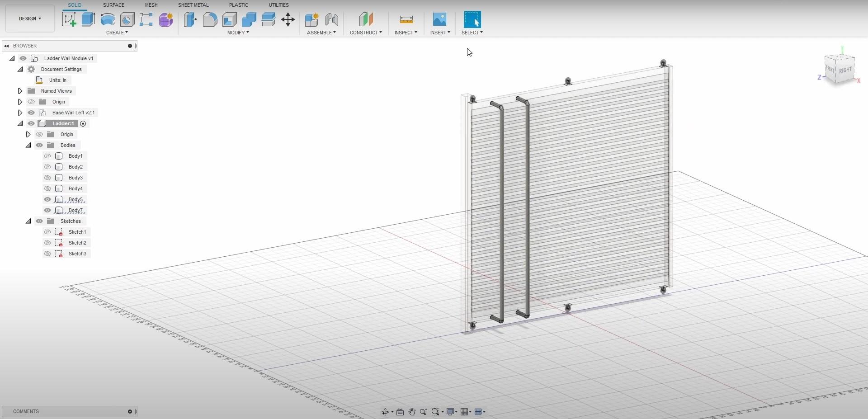Collapse the Document Settings node
This screenshot has width=868, height=419.
pos(20,69)
